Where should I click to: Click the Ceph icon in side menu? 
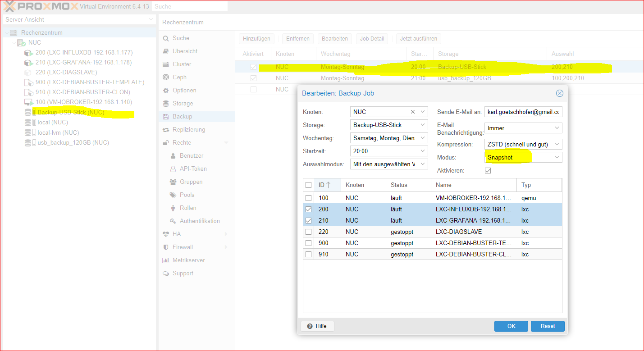pyautogui.click(x=166, y=77)
